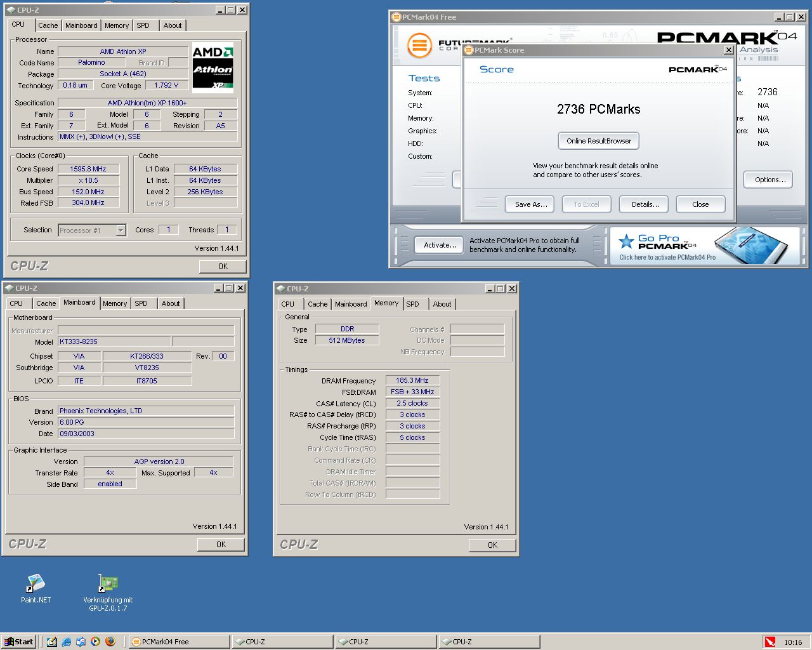Launch Windows Media Player from quick launch
Screen dimensions: 812x650
[95, 642]
